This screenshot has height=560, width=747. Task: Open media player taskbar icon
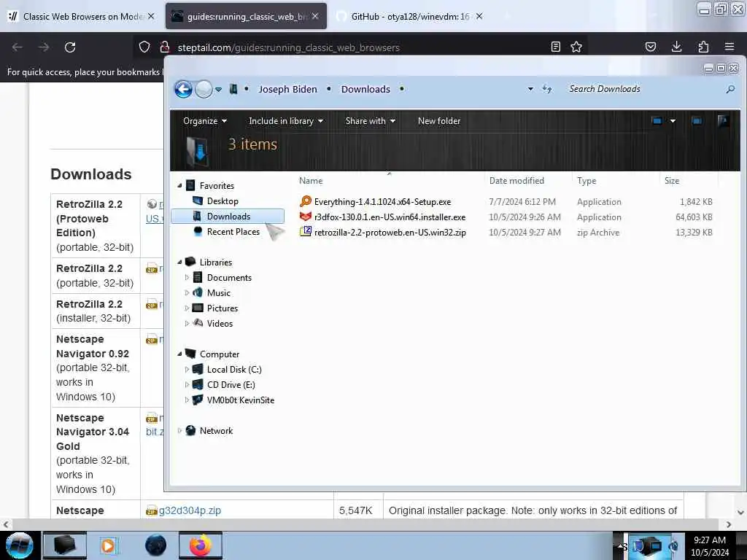108,545
